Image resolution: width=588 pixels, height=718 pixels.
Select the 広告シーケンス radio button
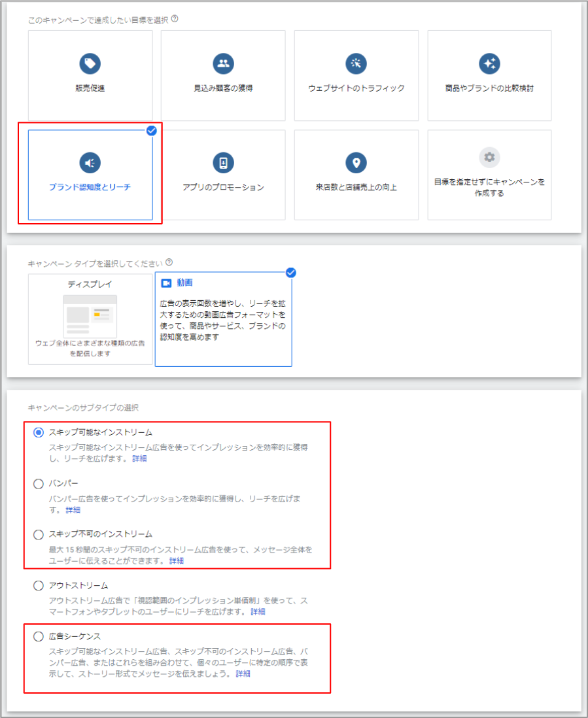39,636
